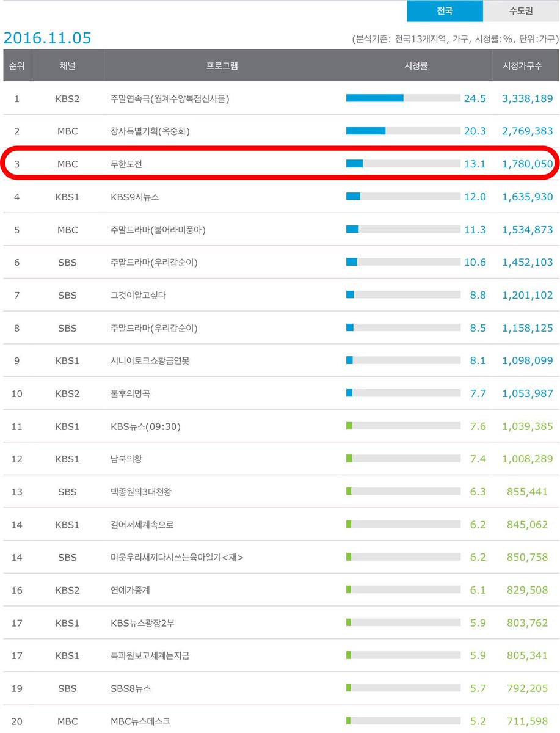Click the 12.0 rating value
Viewport: 560px width, 733px height.
(x=475, y=197)
